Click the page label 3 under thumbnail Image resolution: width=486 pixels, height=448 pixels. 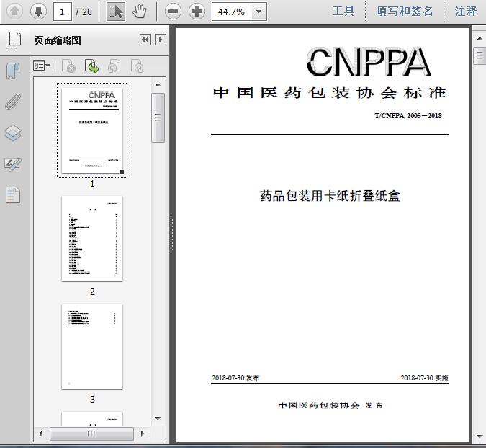[x=92, y=399]
